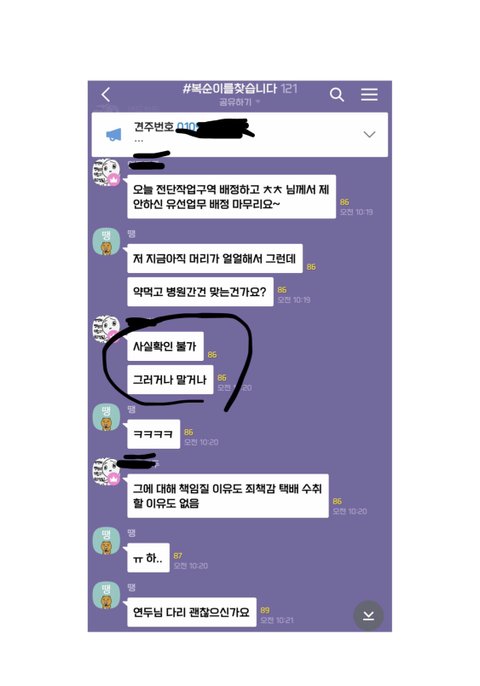Tap the crown-badged avatar at top message
Screen dimensions: 480x686
106,172
